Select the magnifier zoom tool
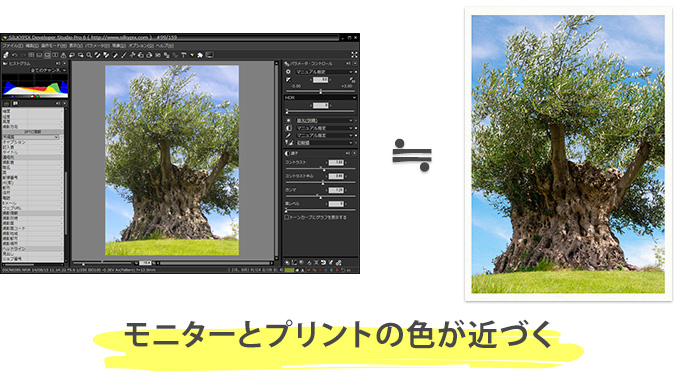Screen dimensions: 676x380 89,55
